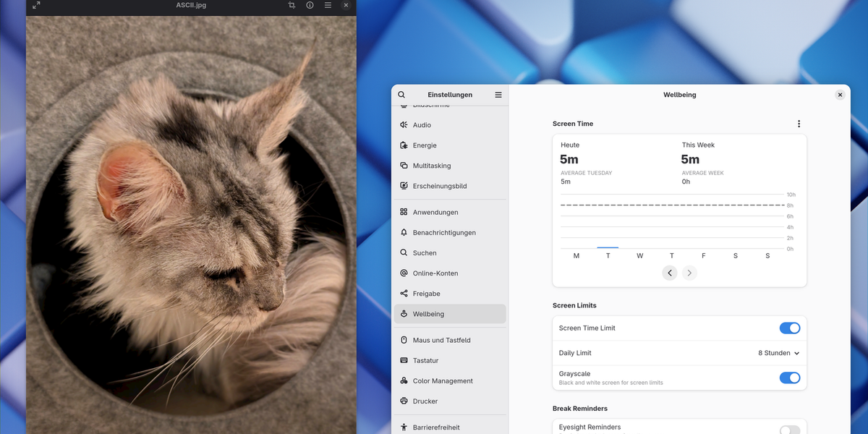Click the 'Heute' label in Screen Time
This screenshot has height=434, width=868.
570,145
